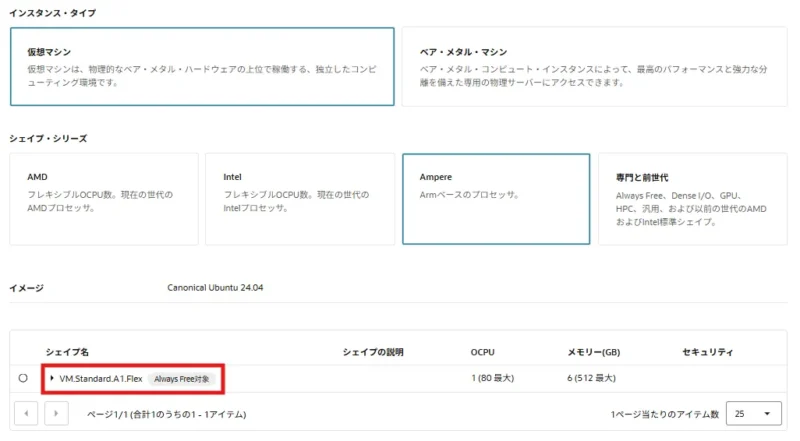Go to the next page arrow
800x441 pixels.
coord(56,413)
